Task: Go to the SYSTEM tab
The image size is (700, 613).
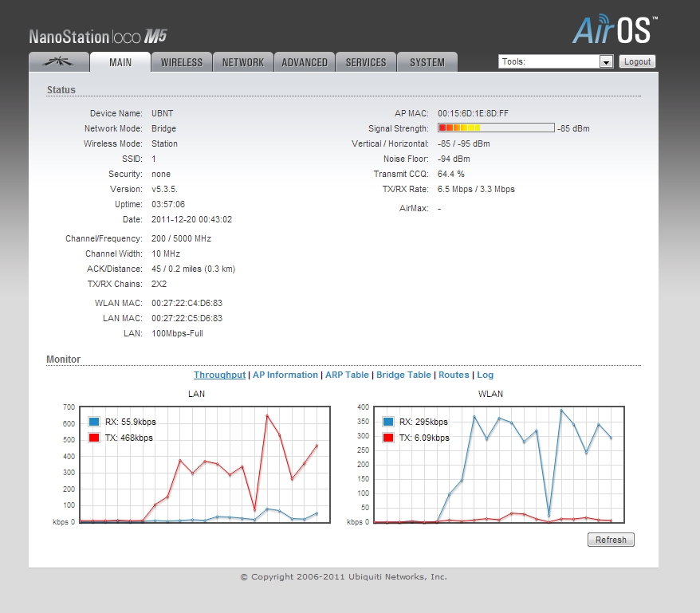Action: (x=427, y=62)
